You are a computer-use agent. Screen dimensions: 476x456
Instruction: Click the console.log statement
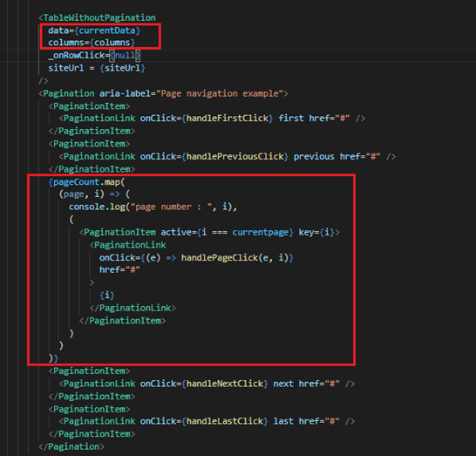[x=153, y=207]
